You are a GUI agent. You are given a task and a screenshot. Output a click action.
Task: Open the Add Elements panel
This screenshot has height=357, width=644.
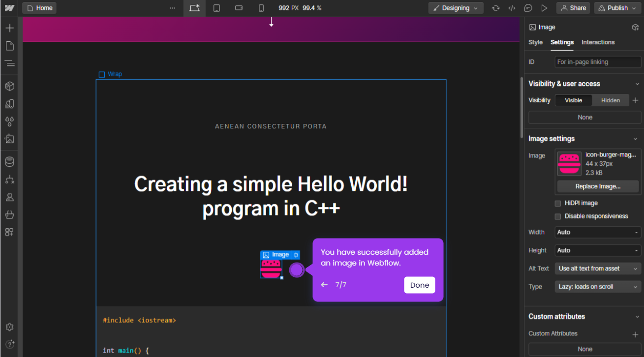9,28
